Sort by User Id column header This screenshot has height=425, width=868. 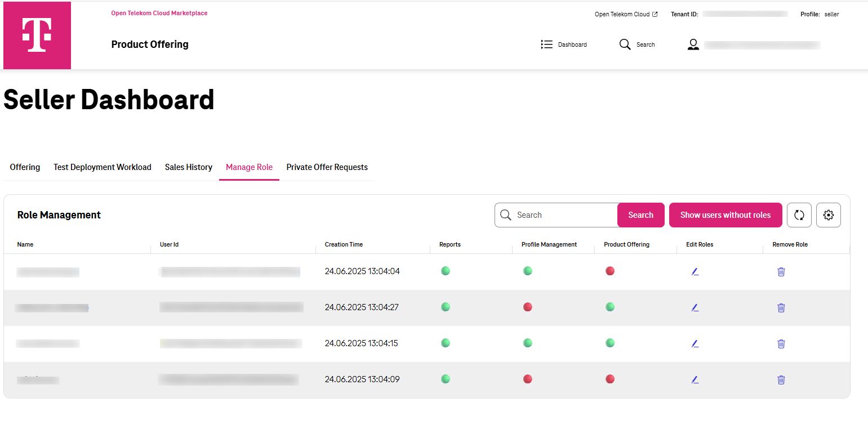pyautogui.click(x=169, y=244)
